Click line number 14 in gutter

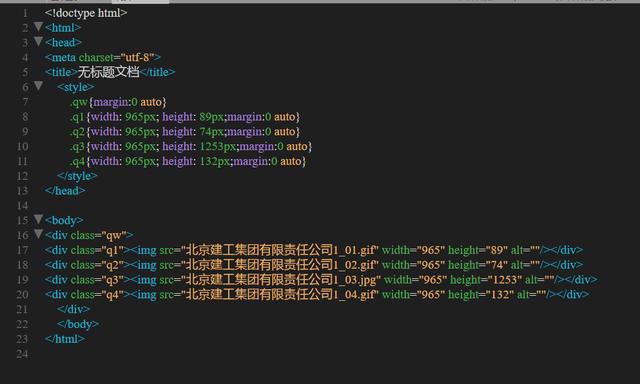(22, 205)
